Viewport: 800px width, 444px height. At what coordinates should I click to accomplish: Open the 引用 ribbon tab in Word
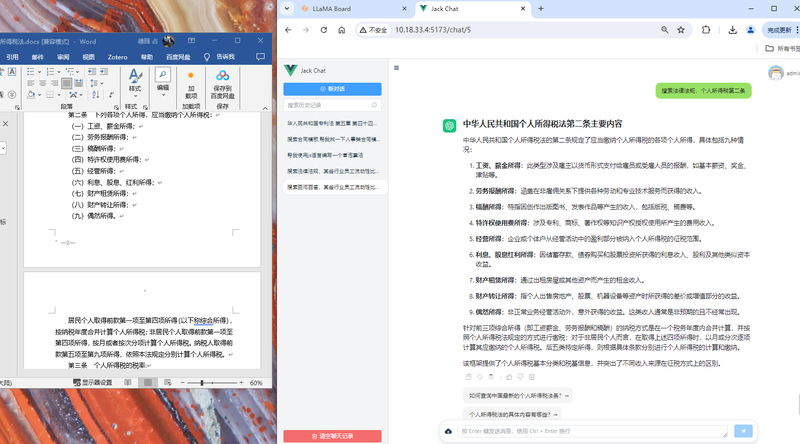coord(12,57)
